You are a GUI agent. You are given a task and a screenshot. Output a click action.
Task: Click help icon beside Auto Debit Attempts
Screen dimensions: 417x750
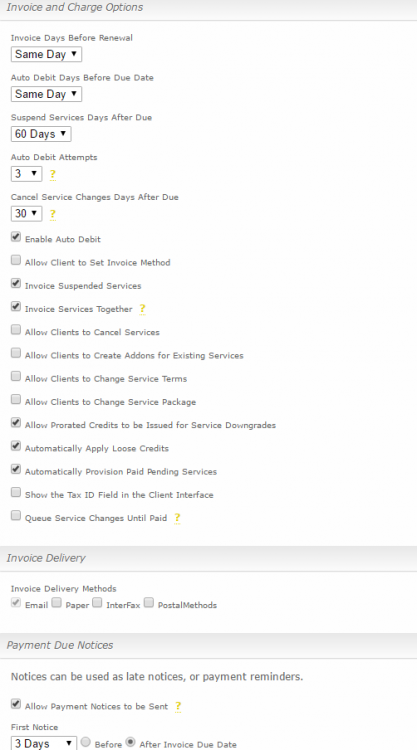[53, 175]
